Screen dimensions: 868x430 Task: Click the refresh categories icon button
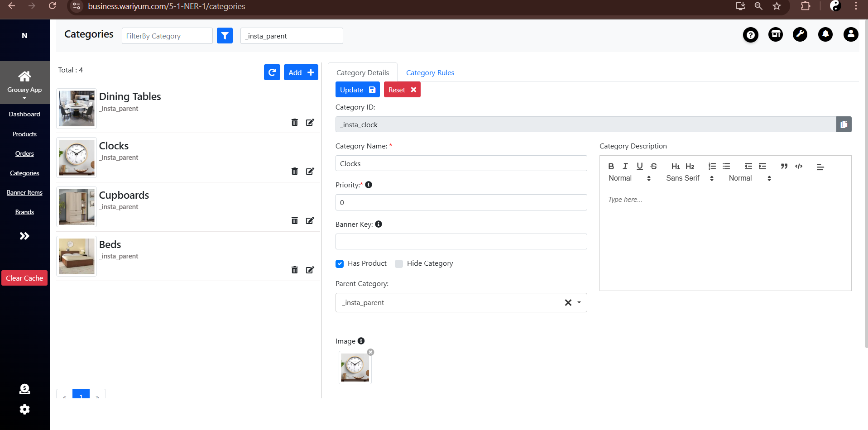(x=272, y=72)
